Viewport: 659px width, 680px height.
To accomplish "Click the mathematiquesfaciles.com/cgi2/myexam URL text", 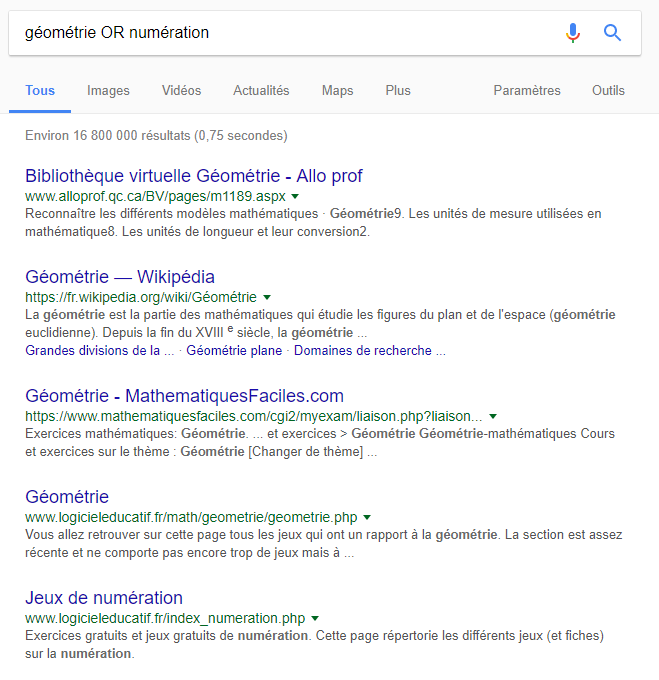I will (x=254, y=416).
